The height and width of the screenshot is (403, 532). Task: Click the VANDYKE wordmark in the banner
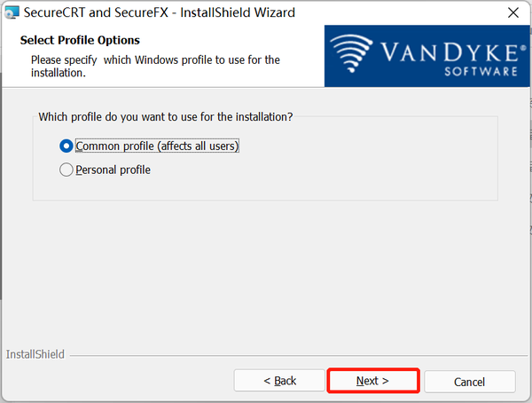pyautogui.click(x=449, y=51)
